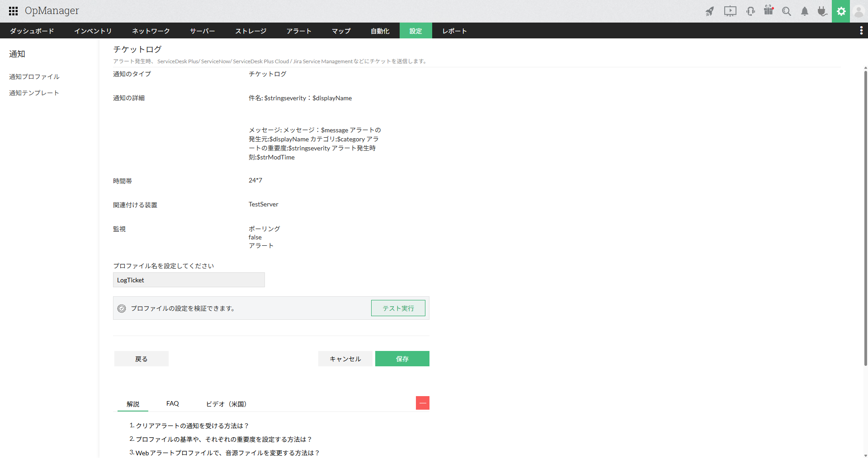This screenshot has height=458, width=868.
Task: Open the gift what's-new icon
Action: coord(769,11)
